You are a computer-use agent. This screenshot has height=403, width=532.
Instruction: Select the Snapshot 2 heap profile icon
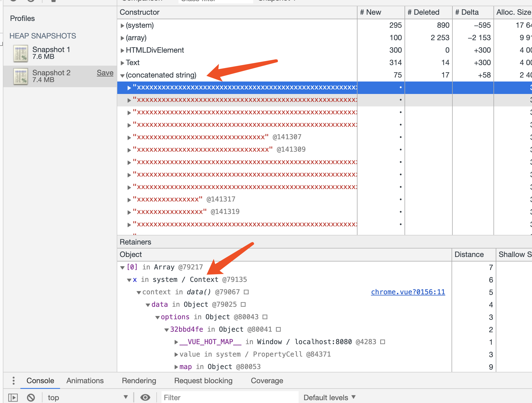click(x=21, y=76)
